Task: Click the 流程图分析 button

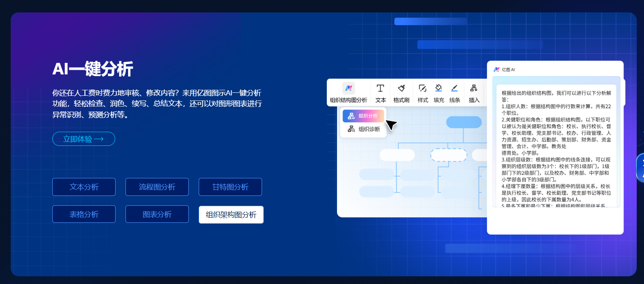Action: click(x=157, y=187)
